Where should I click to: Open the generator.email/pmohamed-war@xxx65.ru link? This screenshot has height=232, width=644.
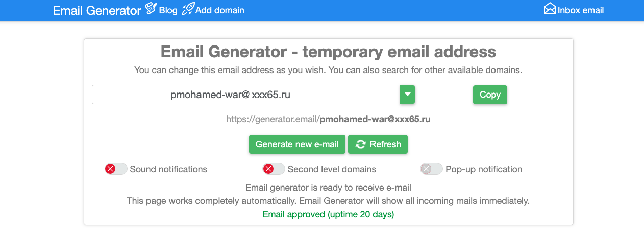click(x=329, y=120)
